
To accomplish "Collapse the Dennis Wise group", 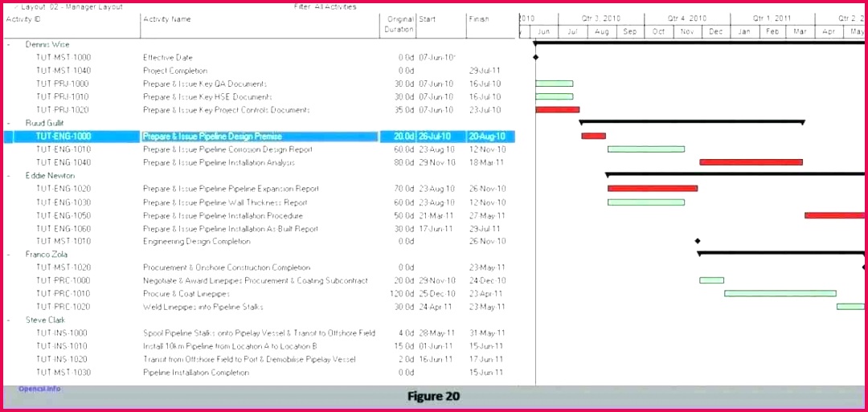I will pyautogui.click(x=9, y=44).
